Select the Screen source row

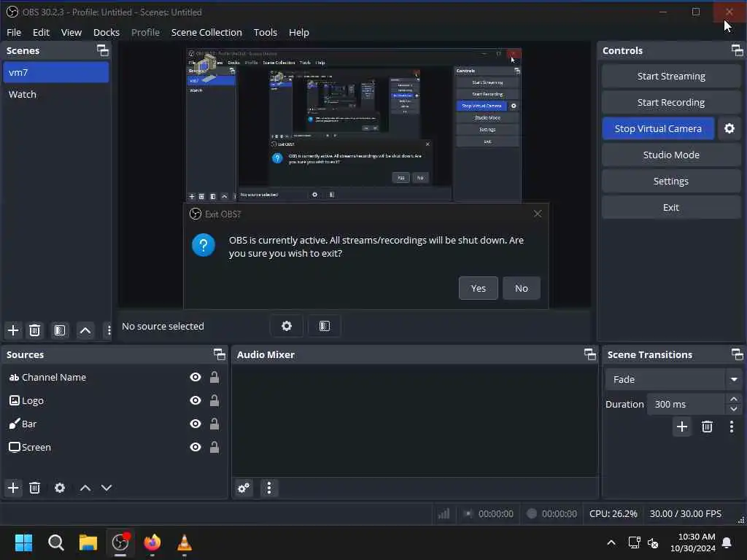coord(113,447)
